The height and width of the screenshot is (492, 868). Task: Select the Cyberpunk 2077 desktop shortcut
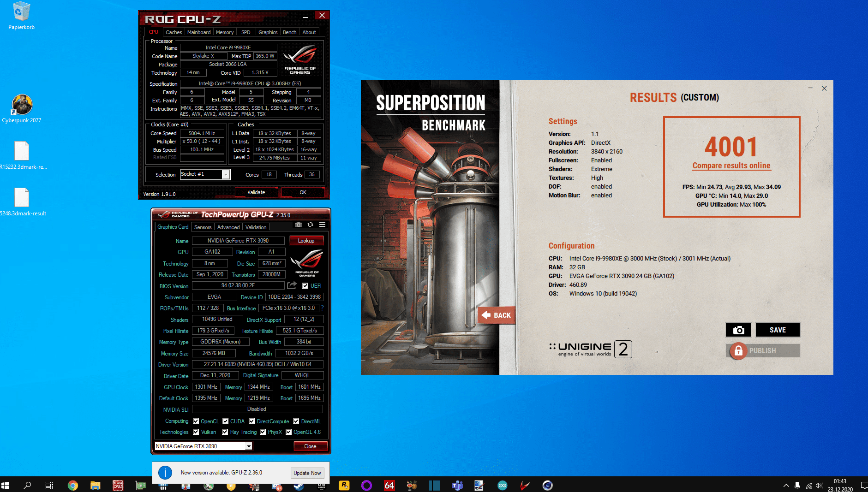(x=22, y=109)
